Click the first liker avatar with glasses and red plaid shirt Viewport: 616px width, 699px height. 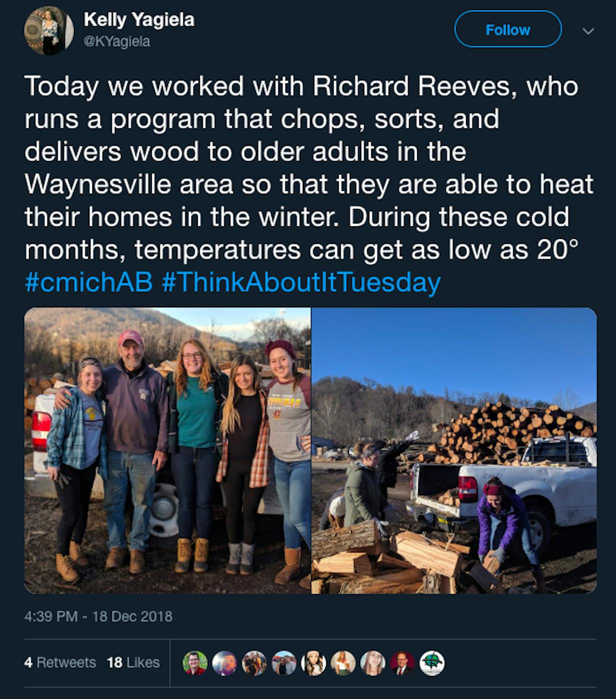(x=195, y=663)
